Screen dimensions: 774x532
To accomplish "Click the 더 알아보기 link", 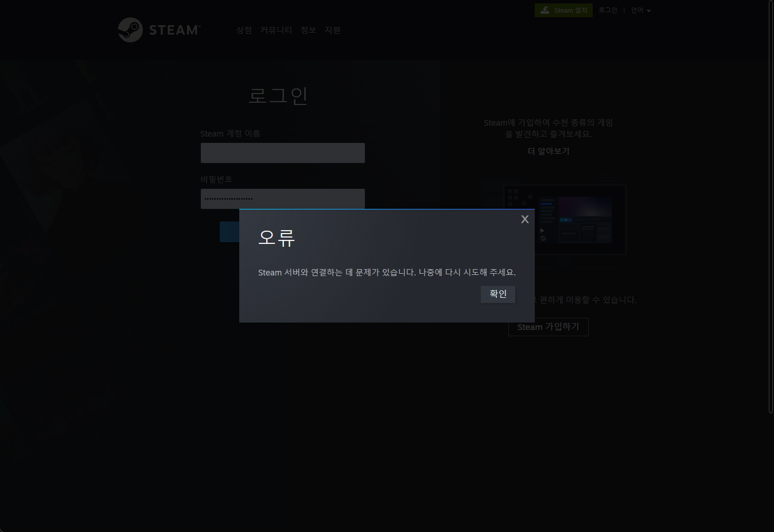I will coord(549,151).
